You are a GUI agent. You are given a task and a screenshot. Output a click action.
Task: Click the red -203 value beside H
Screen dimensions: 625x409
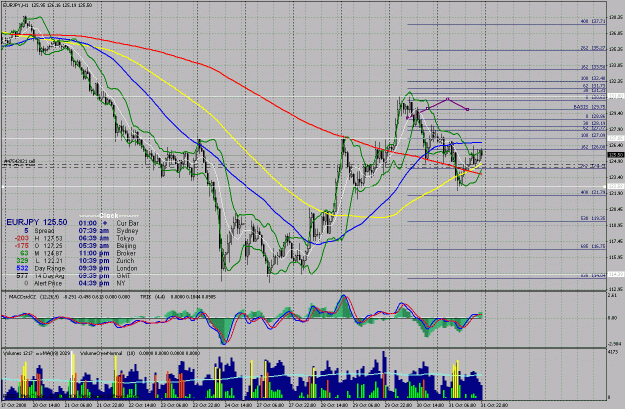coord(22,238)
